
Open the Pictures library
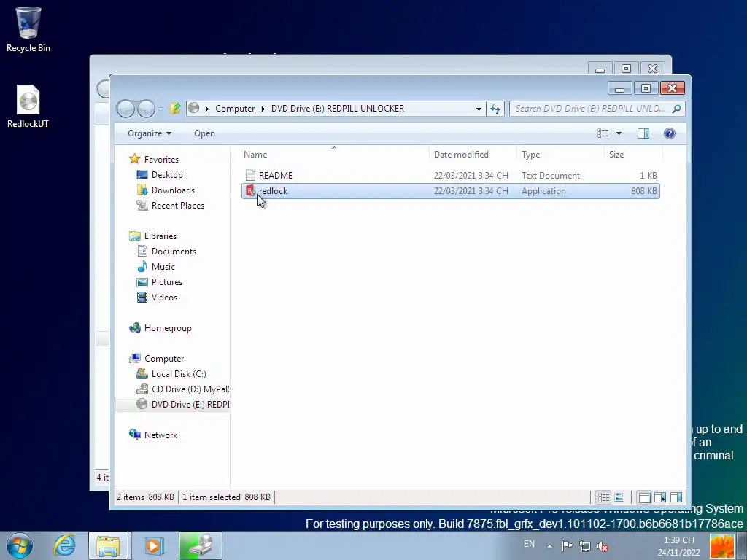click(167, 282)
